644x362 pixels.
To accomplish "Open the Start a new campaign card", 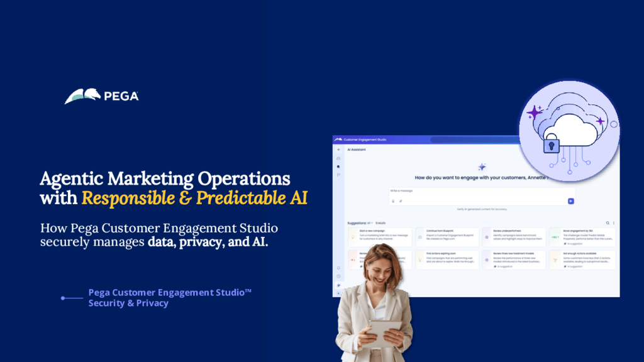I will click(x=380, y=237).
